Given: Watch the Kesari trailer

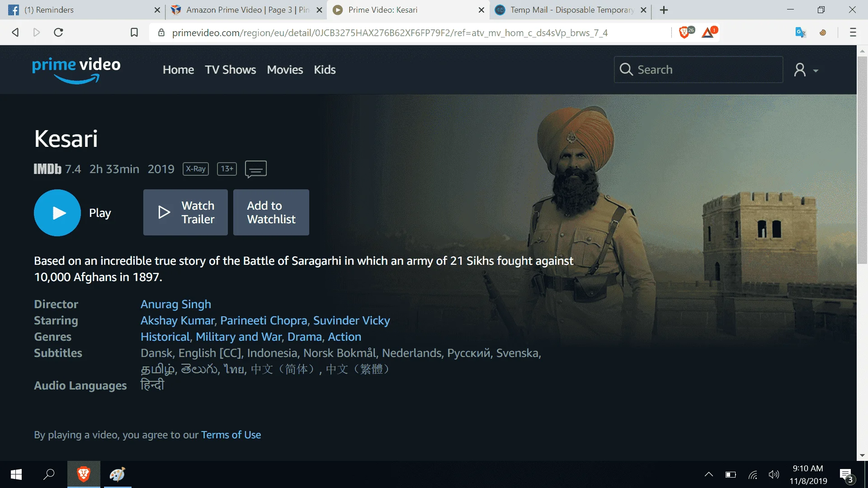Looking at the screenshot, I should click(185, 212).
